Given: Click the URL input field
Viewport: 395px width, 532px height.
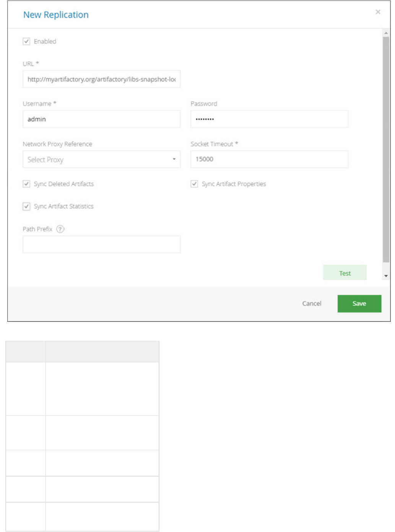Looking at the screenshot, I should tap(101, 79).
